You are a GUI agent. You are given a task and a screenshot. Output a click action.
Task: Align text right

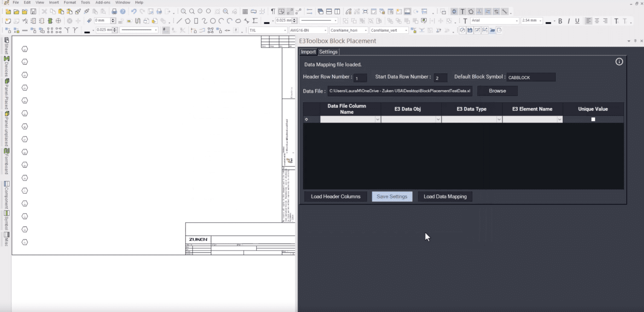click(x=605, y=21)
